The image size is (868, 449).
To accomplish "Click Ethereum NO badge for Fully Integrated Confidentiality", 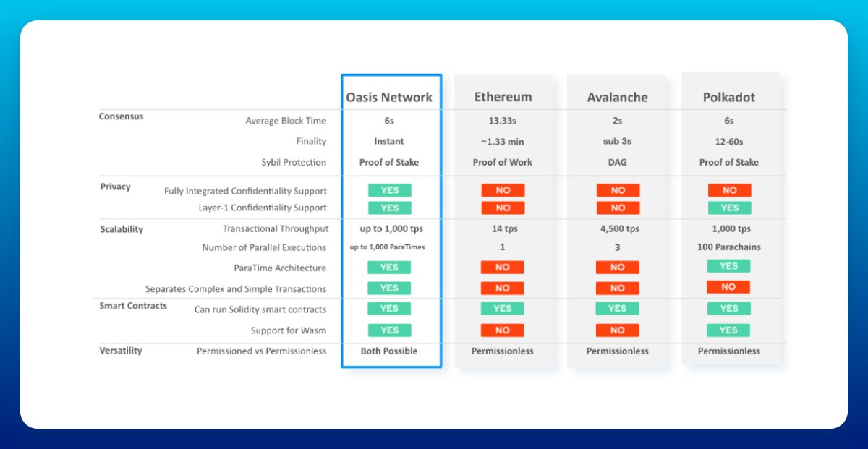I will (503, 190).
